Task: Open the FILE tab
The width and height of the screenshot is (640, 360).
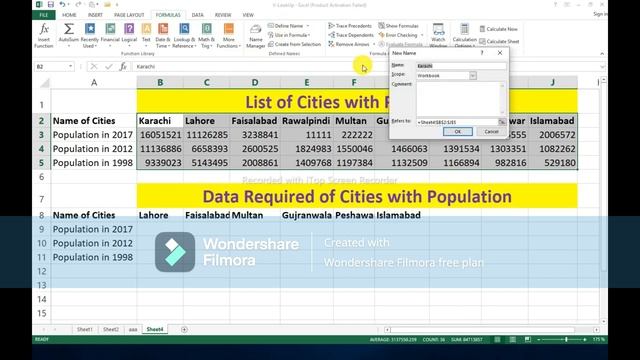Action: tap(44, 15)
